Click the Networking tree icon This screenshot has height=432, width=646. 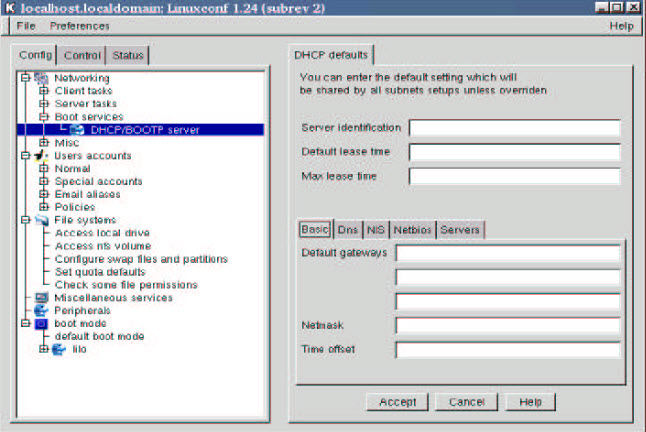coord(41,78)
